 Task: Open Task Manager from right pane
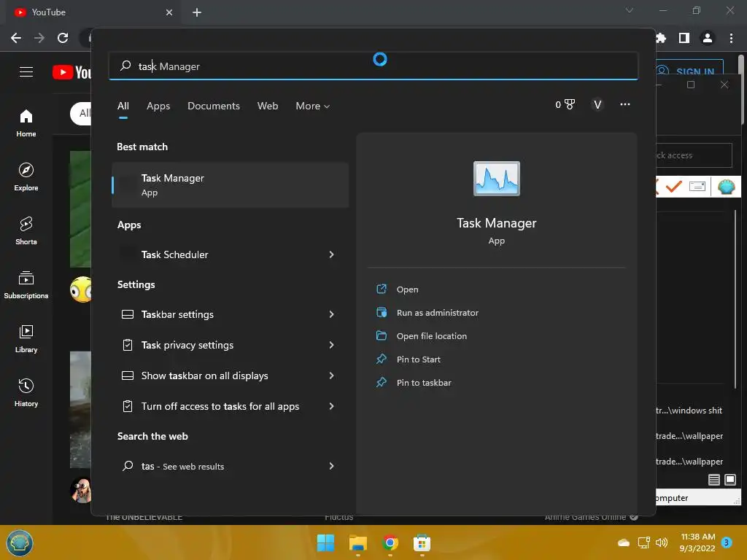coord(407,289)
